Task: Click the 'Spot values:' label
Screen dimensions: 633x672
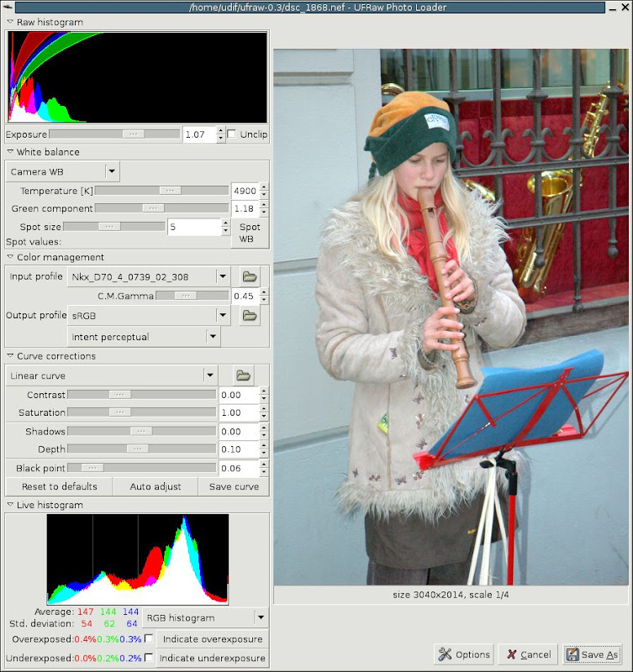Action: [34, 242]
